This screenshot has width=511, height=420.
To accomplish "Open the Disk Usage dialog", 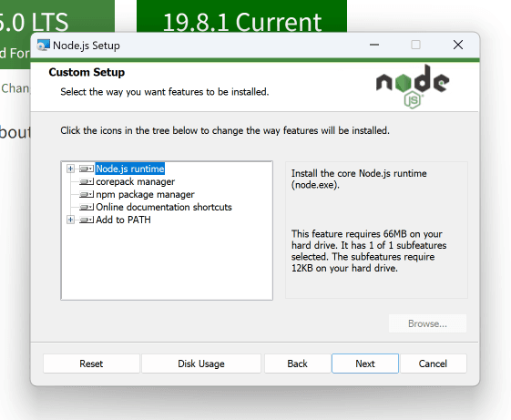I will pyautogui.click(x=201, y=364).
